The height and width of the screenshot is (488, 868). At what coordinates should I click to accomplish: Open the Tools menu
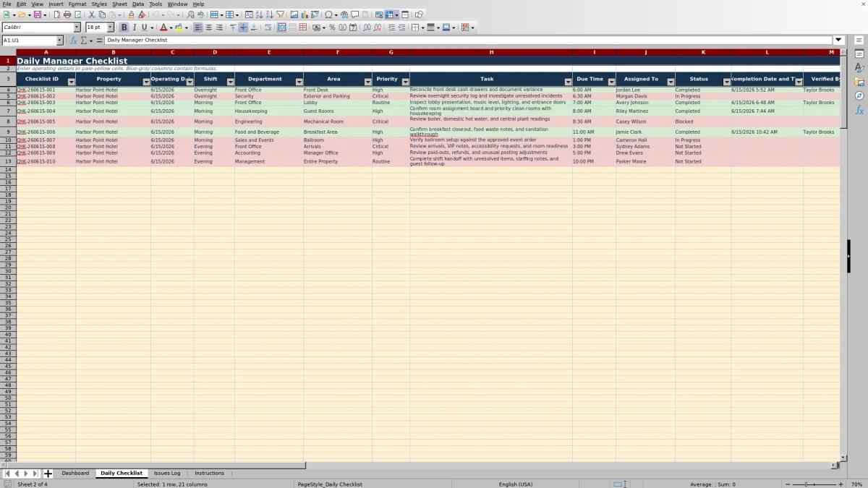(x=156, y=4)
